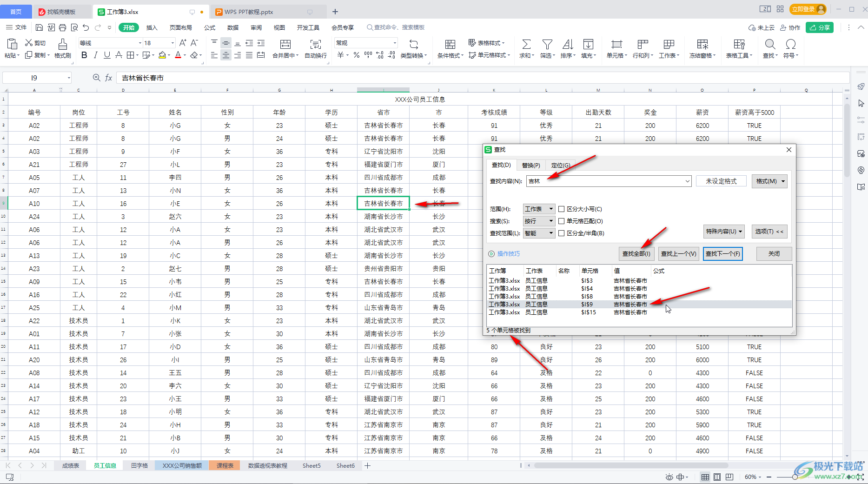Click the Print icon in quick toolbar
Image resolution: width=868 pixels, height=484 pixels.
pos(63,27)
